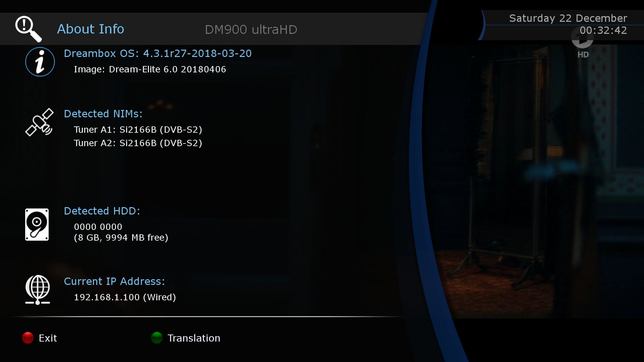The height and width of the screenshot is (362, 644).
Task: Toggle Tuner A2 Si2166B DVB-S2 selection
Action: [137, 143]
